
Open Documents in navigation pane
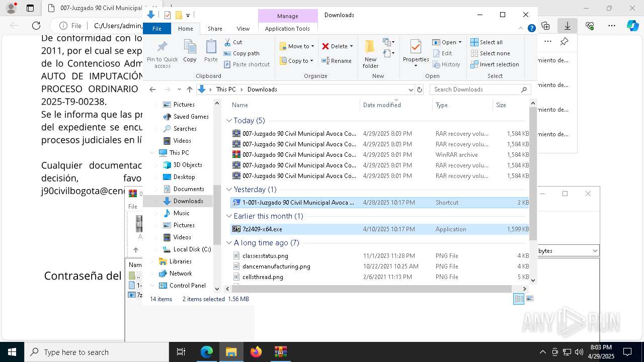[x=183, y=189]
